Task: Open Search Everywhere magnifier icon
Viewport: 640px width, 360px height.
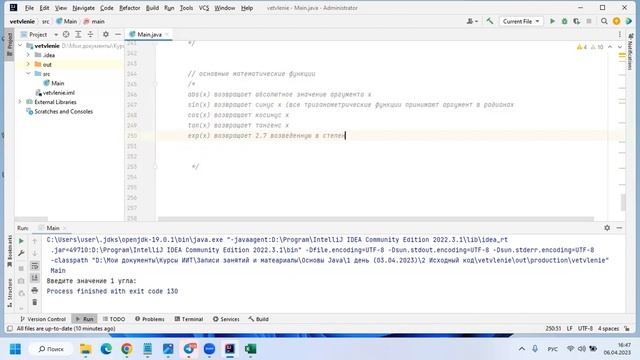Action: (x=604, y=21)
